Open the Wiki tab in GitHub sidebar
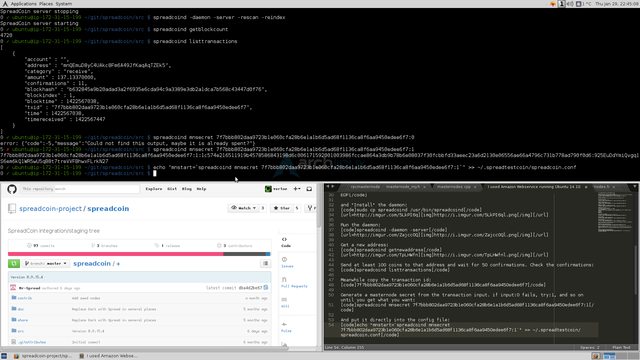This screenshot has height=360, width=640. (x=285, y=302)
